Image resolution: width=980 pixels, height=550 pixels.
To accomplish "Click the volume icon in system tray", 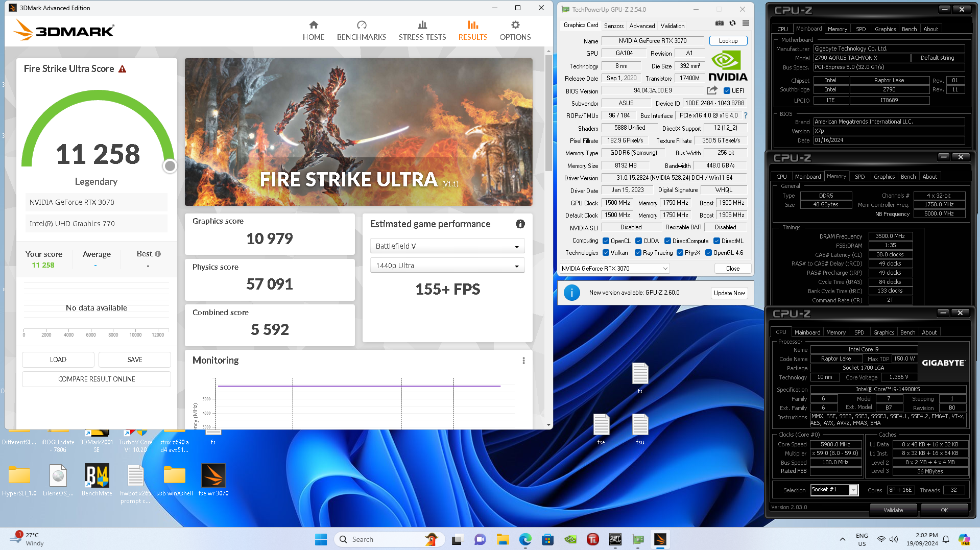I will coord(894,539).
